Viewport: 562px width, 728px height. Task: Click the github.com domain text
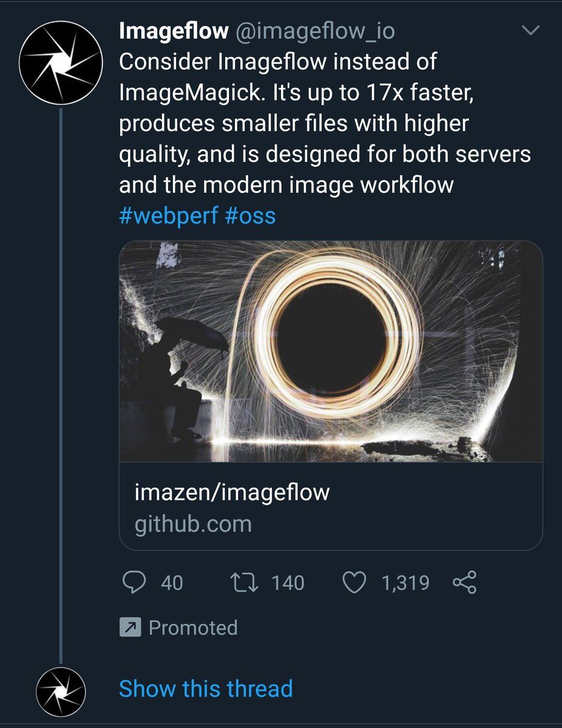[x=193, y=524]
